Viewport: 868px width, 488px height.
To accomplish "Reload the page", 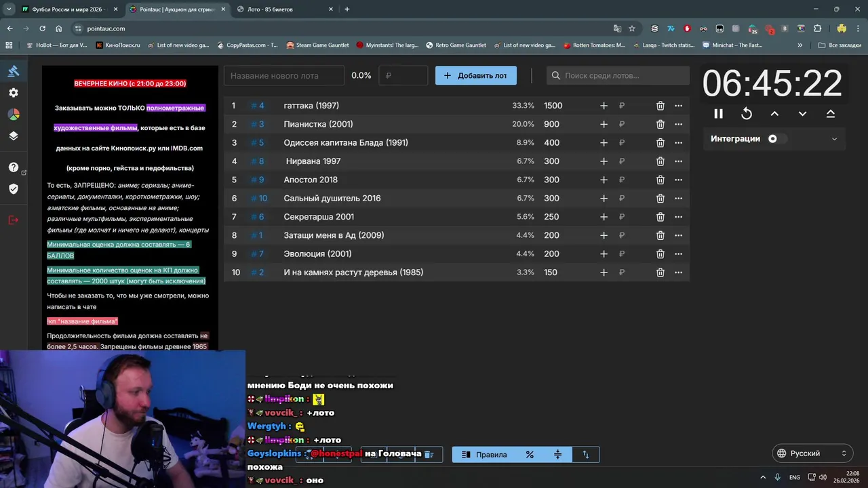I will [42, 28].
